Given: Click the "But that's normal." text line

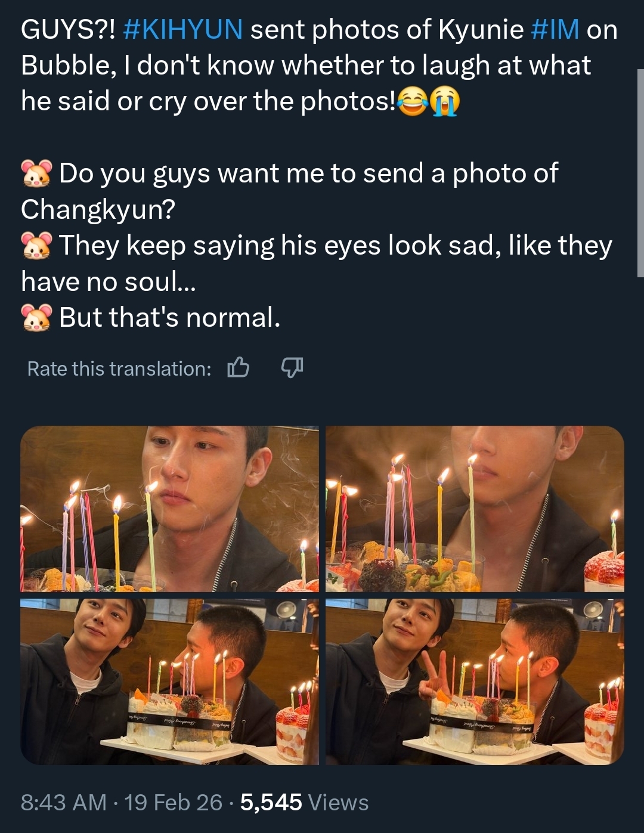Looking at the screenshot, I should (x=170, y=317).
